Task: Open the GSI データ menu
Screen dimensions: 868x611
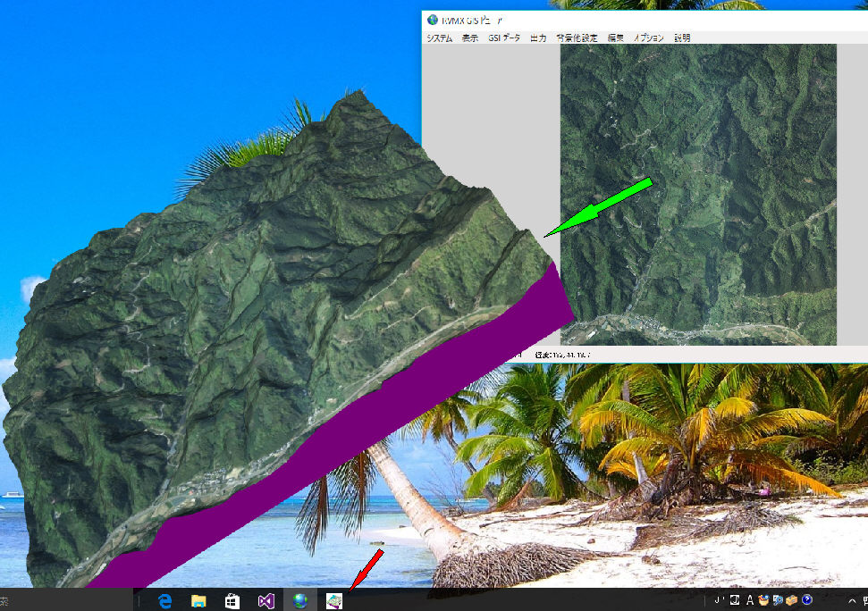Action: point(503,38)
